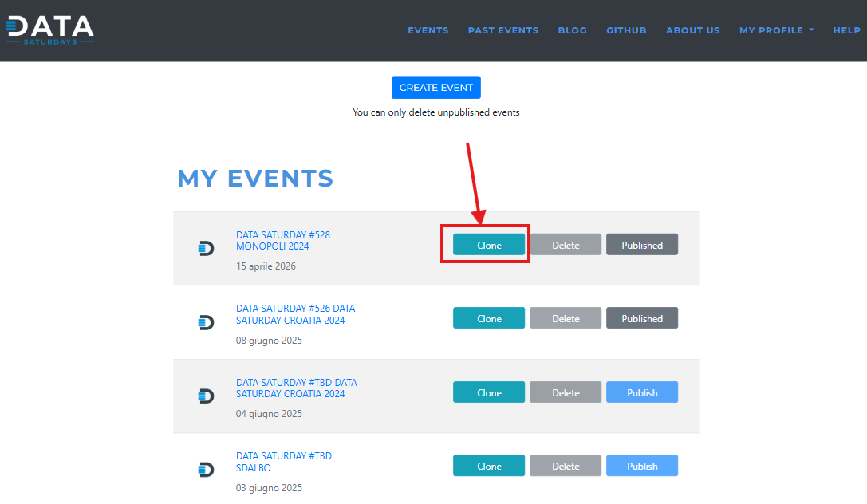
Task: Click the event icon beside #TBD SDALBO
Action: point(207,470)
